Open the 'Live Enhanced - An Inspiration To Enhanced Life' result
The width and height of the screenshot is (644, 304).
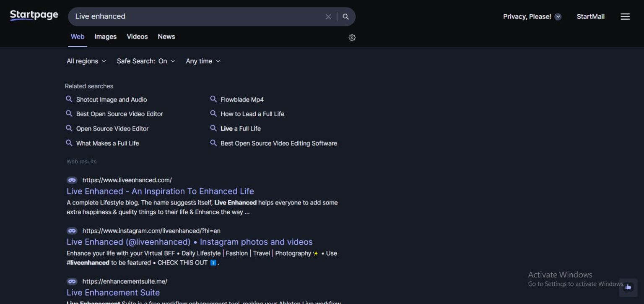(x=160, y=191)
